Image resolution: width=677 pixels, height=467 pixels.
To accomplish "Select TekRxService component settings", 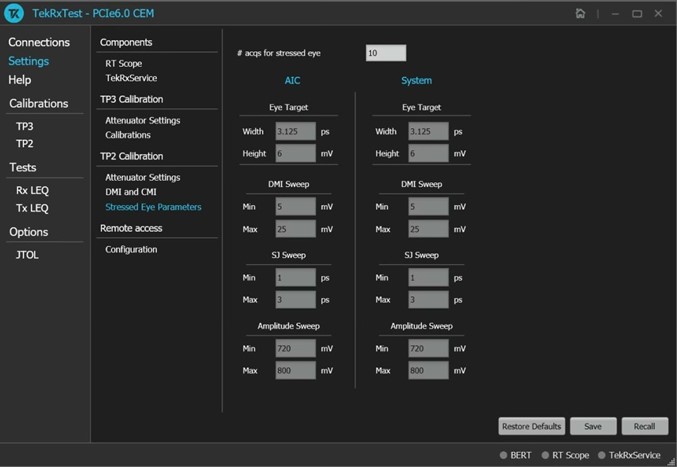I will [131, 78].
